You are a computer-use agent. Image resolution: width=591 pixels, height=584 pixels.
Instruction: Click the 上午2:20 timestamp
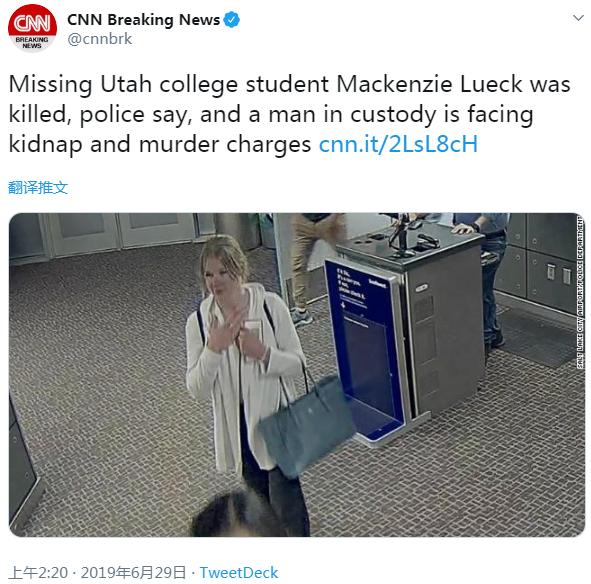[38, 573]
